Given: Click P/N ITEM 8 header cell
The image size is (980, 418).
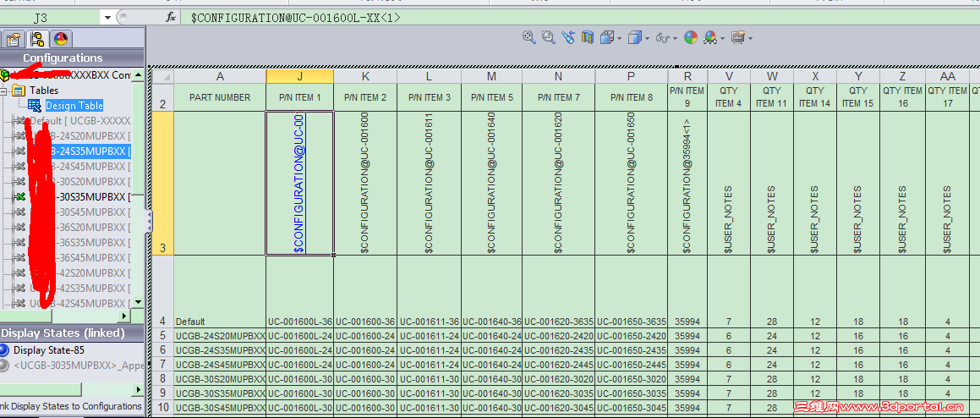Looking at the screenshot, I should [x=632, y=97].
